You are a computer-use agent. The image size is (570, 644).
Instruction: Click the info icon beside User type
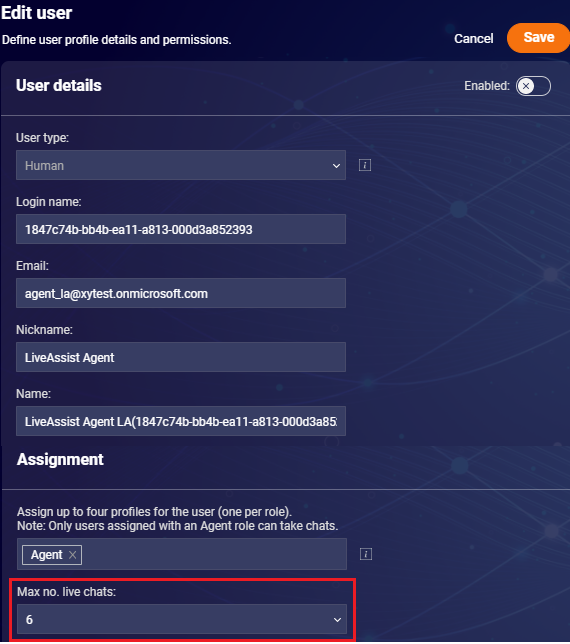tap(365, 165)
